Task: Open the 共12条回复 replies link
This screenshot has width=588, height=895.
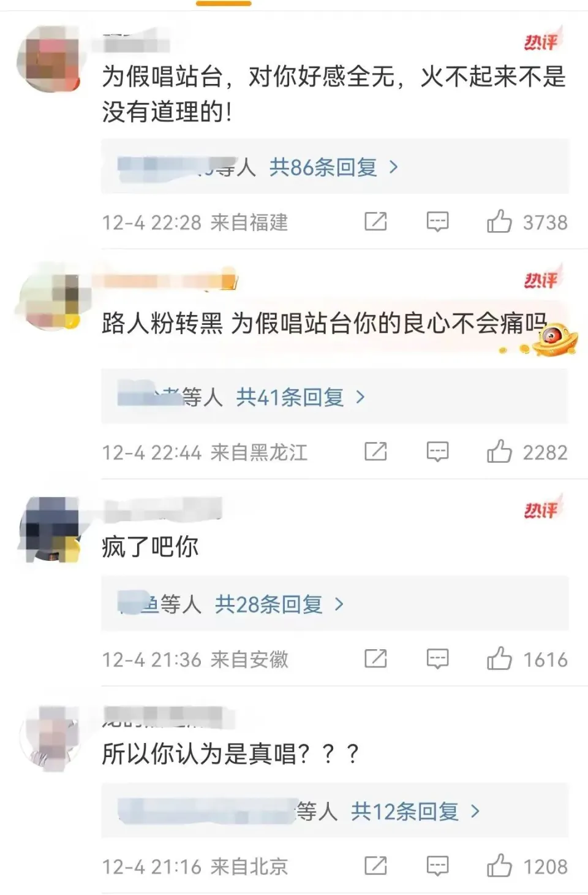Action: click(415, 812)
